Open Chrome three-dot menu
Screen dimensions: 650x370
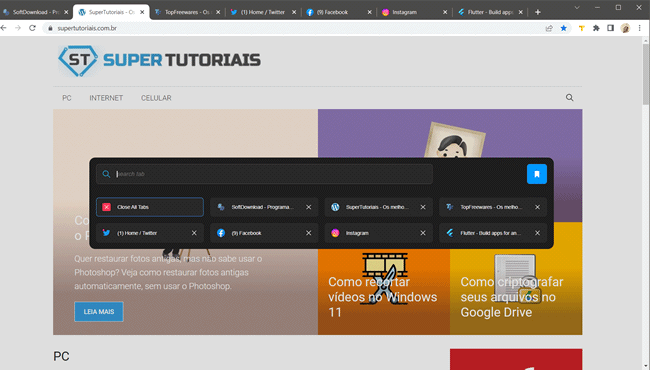(640, 28)
